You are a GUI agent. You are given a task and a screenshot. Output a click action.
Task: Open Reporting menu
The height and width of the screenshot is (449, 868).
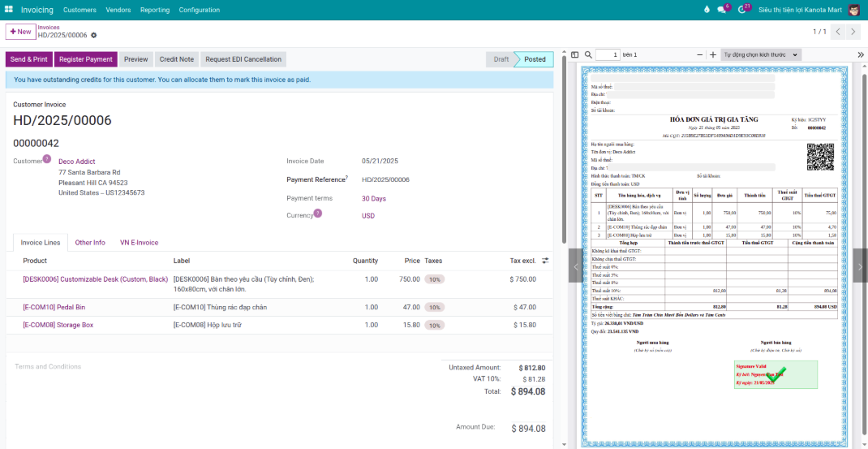(x=155, y=10)
